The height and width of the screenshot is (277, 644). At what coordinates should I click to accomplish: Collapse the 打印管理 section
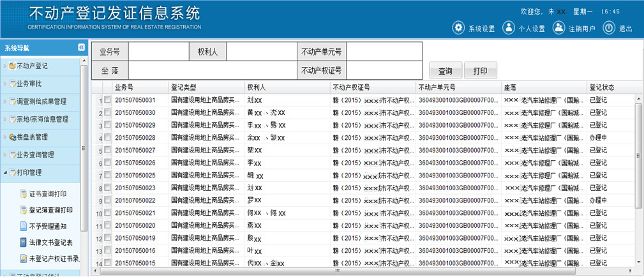(x=5, y=172)
